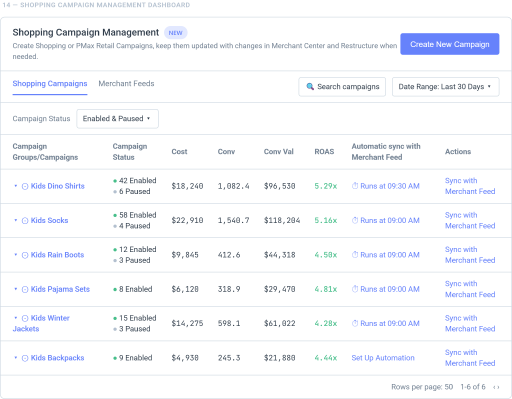This screenshot has width=512, height=399.
Task: Click the Create New Campaign button
Action: point(450,44)
